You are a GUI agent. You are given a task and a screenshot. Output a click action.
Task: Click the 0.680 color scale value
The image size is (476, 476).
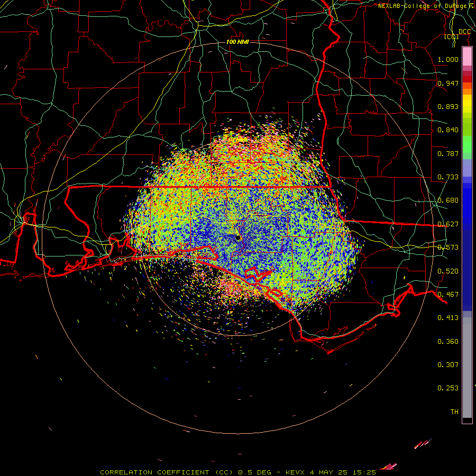448,200
